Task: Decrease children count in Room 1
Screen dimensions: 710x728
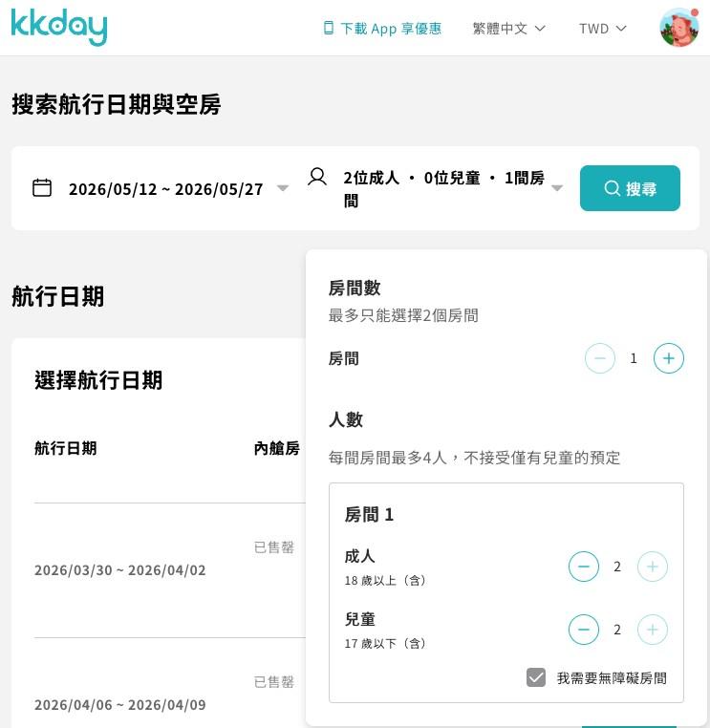Action: point(584,630)
